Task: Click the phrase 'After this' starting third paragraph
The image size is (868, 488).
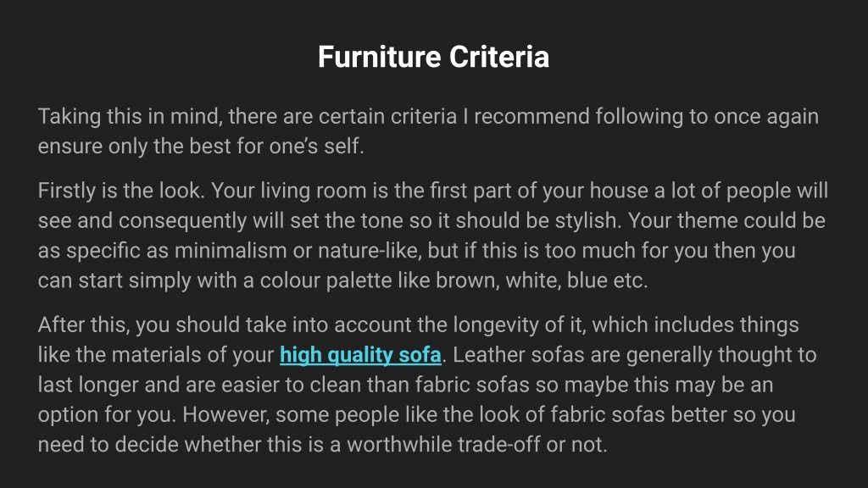Action: pyautogui.click(x=83, y=324)
